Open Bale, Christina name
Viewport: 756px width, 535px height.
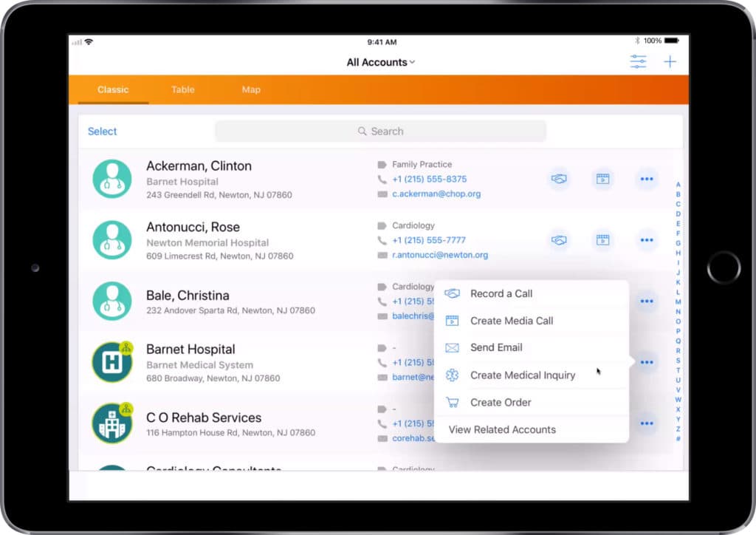(188, 296)
